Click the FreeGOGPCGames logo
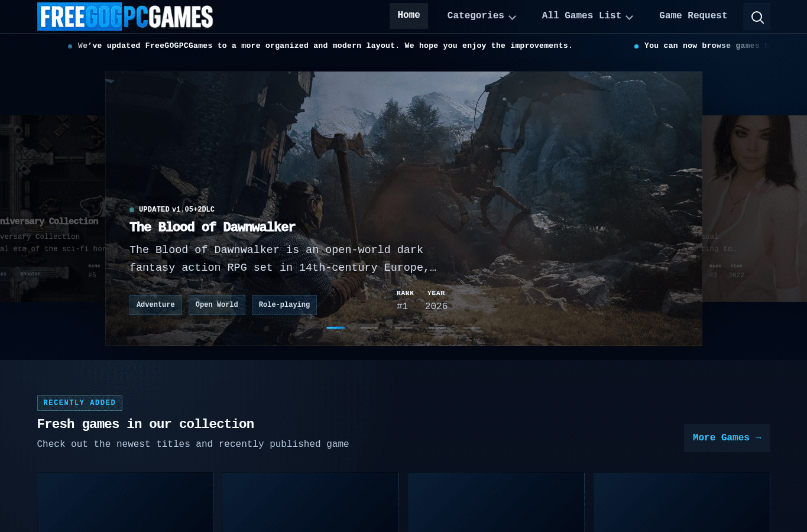Screen dimensions: 807x532 125,17
